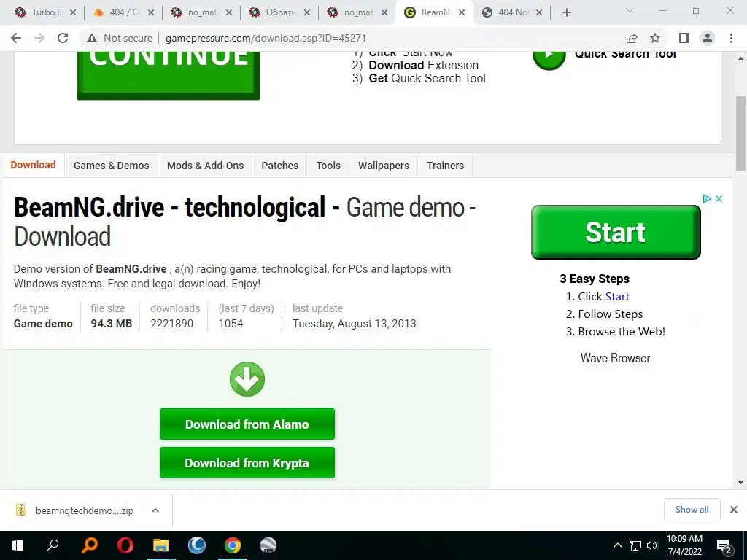The width and height of the screenshot is (747, 560).
Task: Click the green Start ad button
Action: point(616,232)
